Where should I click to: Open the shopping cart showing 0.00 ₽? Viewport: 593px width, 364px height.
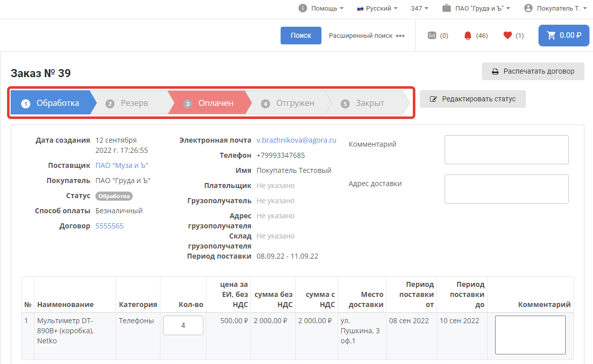[x=564, y=35]
